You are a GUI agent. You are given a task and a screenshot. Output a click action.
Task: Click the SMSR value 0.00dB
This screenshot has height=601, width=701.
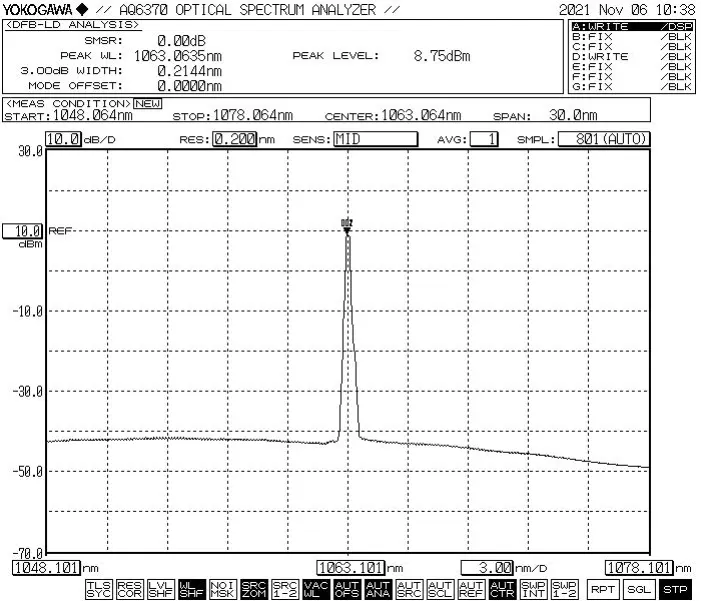182,41
